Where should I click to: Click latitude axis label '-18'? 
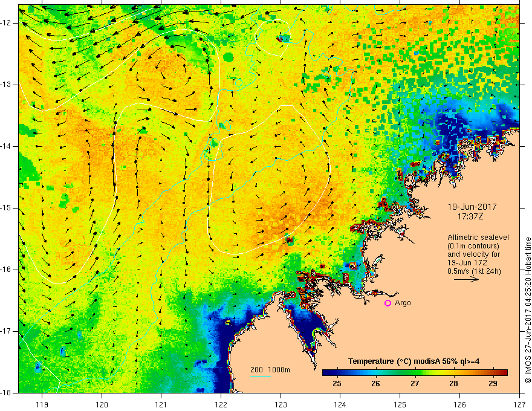click(x=7, y=393)
